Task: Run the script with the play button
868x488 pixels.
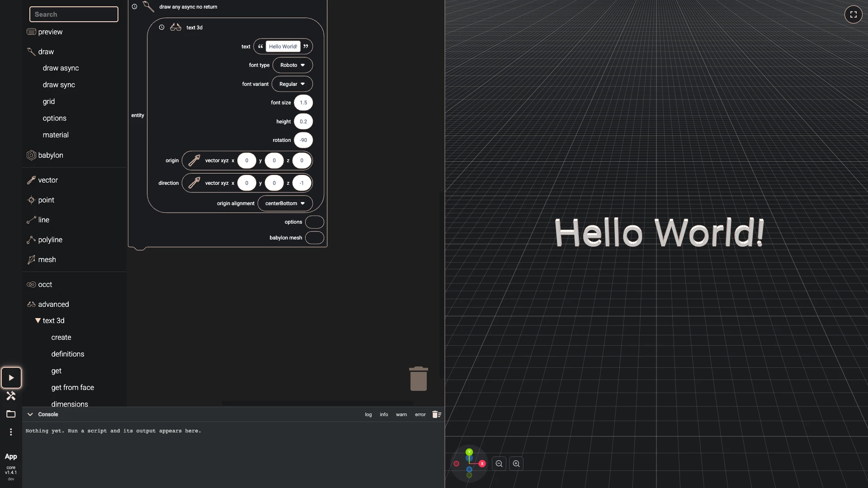Action: (x=11, y=378)
